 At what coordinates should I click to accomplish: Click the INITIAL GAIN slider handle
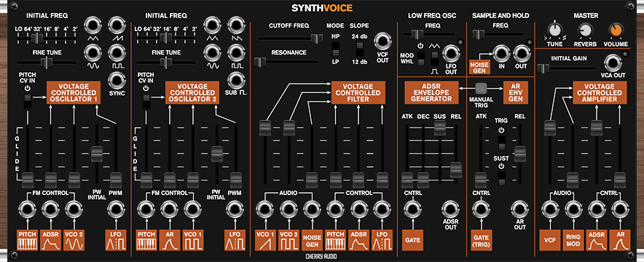pyautogui.click(x=543, y=68)
